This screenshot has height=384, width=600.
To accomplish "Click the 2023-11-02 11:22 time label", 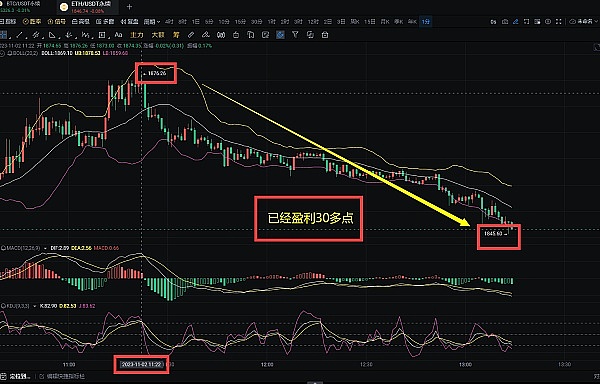I will click(141, 364).
